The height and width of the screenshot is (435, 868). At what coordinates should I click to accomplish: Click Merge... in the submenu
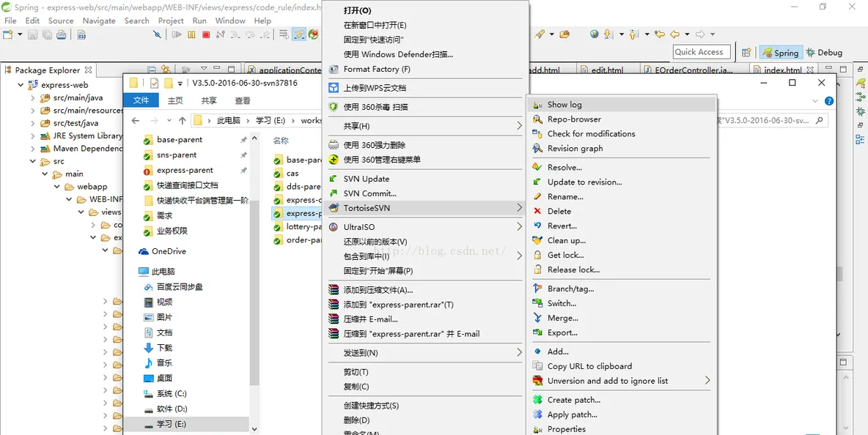621,318
